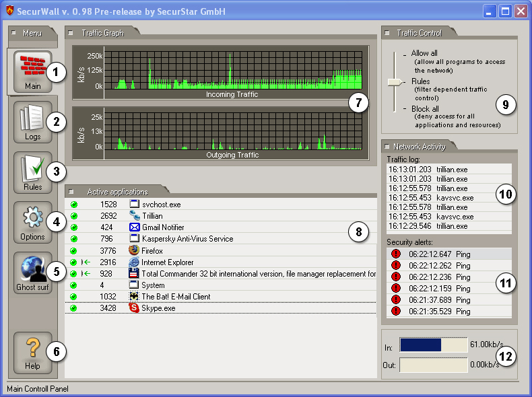
Task: Select the Active applications tab
Action: click(118, 192)
